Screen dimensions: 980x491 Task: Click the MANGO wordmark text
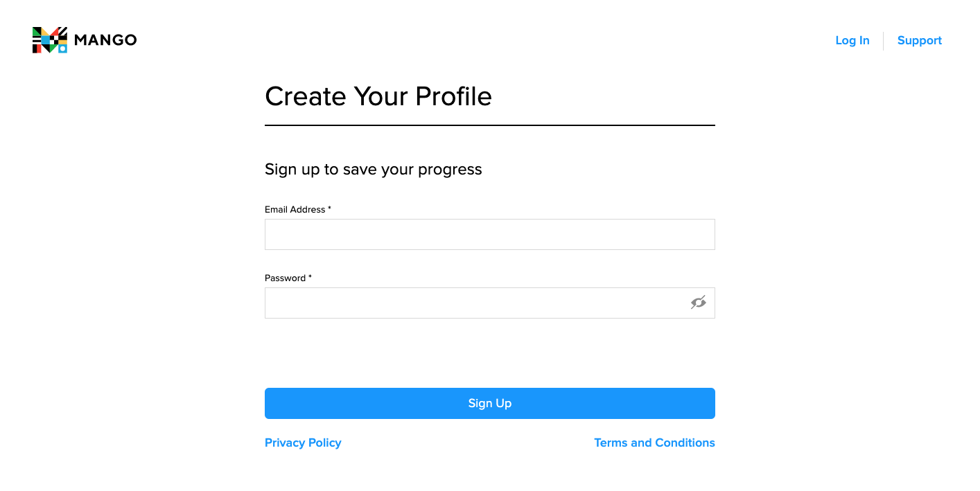[105, 40]
